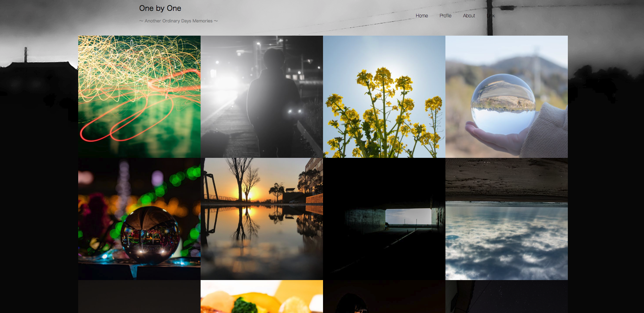The image size is (644, 313).
Task: Click the Another Ordinary Days Memories tagline
Action: [179, 21]
